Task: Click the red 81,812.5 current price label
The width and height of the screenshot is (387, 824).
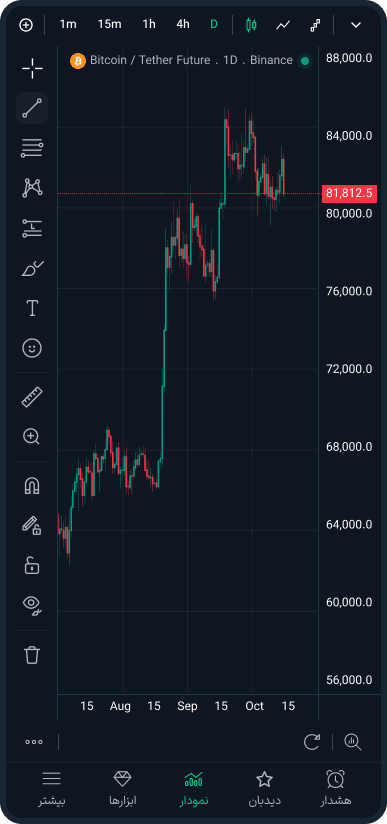Action: (349, 193)
